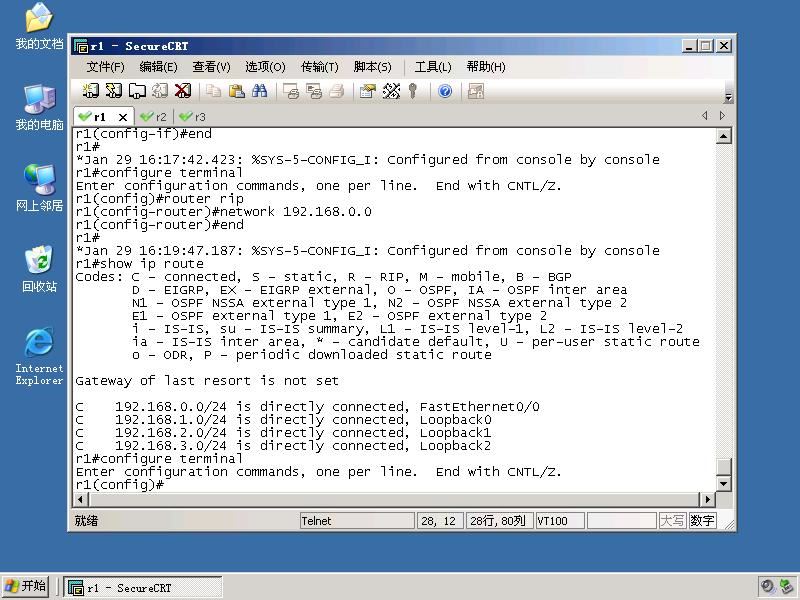Open the 文件(F) menu
Screen dimensions: 800x600
click(x=106, y=67)
